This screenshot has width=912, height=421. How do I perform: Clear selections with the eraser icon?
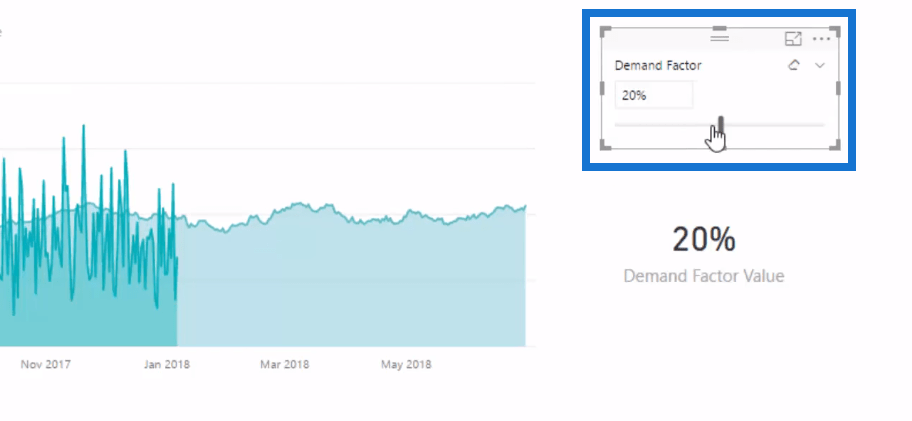794,65
